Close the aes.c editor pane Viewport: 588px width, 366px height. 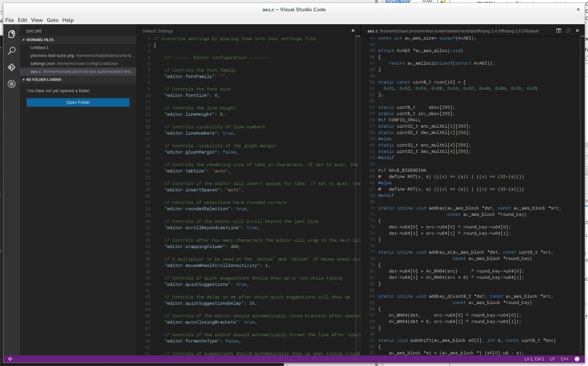point(577,30)
